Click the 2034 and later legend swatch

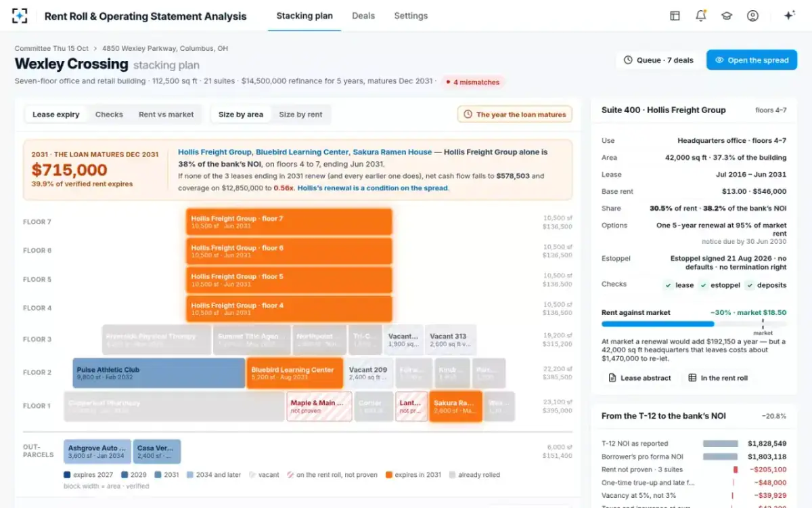[x=189, y=475]
